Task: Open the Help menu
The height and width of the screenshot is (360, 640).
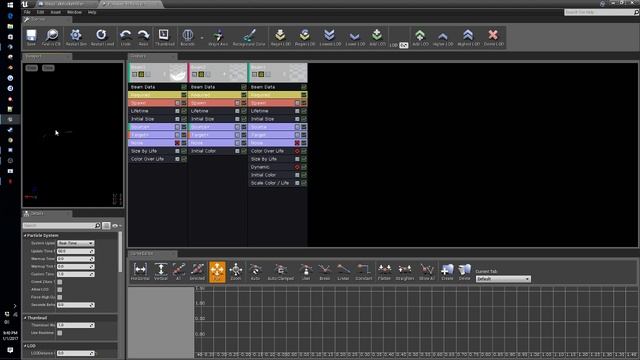Action: 92,12
